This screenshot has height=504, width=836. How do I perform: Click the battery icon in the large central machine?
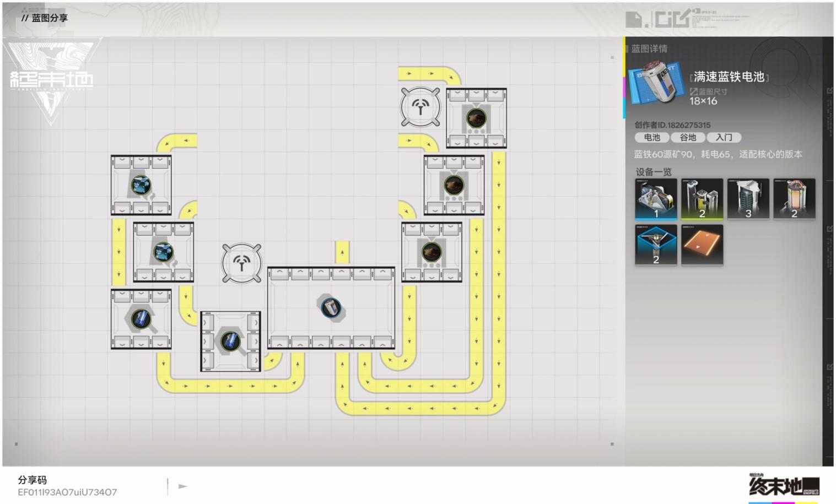point(331,307)
